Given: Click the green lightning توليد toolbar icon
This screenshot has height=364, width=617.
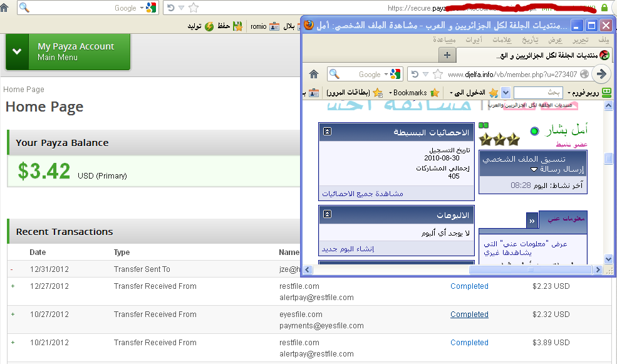Looking at the screenshot, I should point(209,26).
